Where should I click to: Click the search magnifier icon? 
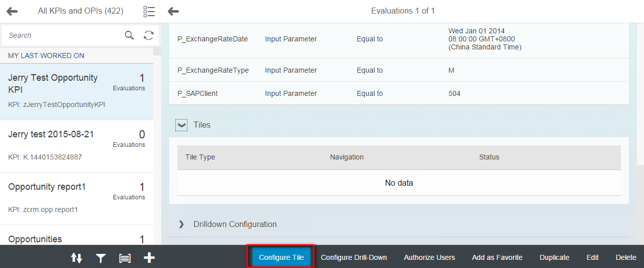130,35
